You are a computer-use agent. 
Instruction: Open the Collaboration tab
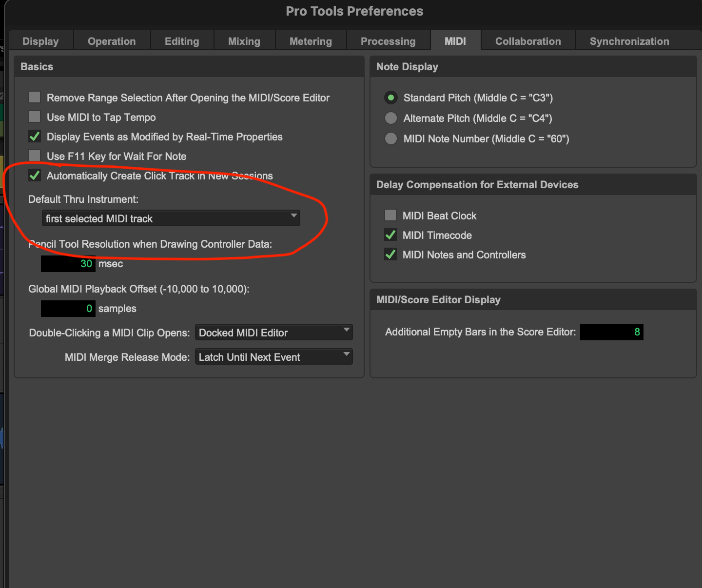coord(528,41)
